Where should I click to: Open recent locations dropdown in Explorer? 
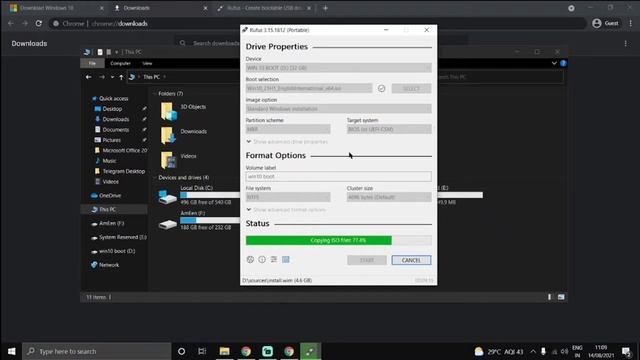(x=112, y=77)
